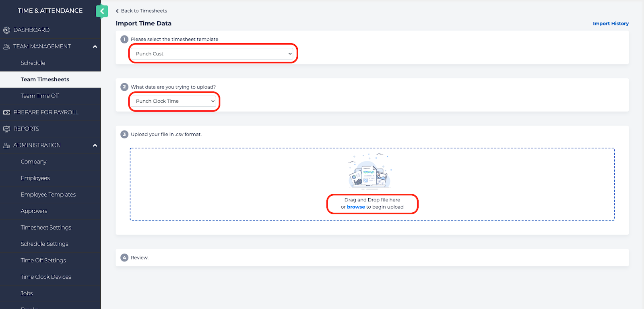Image resolution: width=644 pixels, height=309 pixels.
Task: Click the Review step 4 panel
Action: click(x=372, y=257)
